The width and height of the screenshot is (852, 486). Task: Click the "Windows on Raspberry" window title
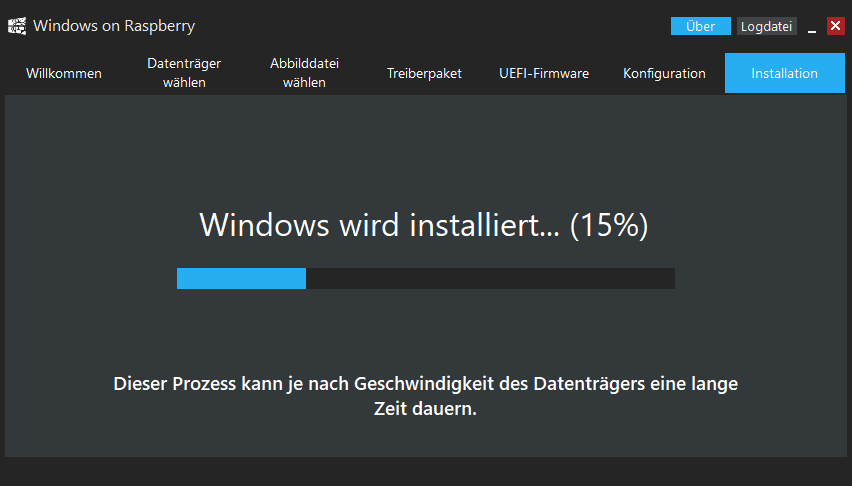coord(114,26)
